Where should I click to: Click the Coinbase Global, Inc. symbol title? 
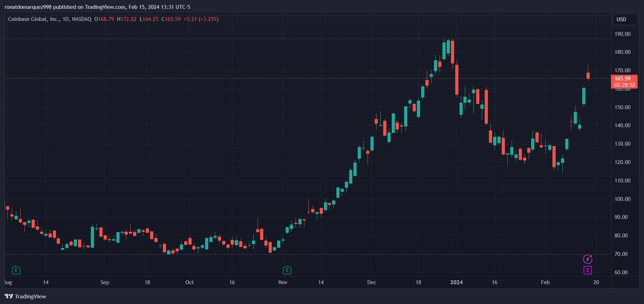point(34,19)
